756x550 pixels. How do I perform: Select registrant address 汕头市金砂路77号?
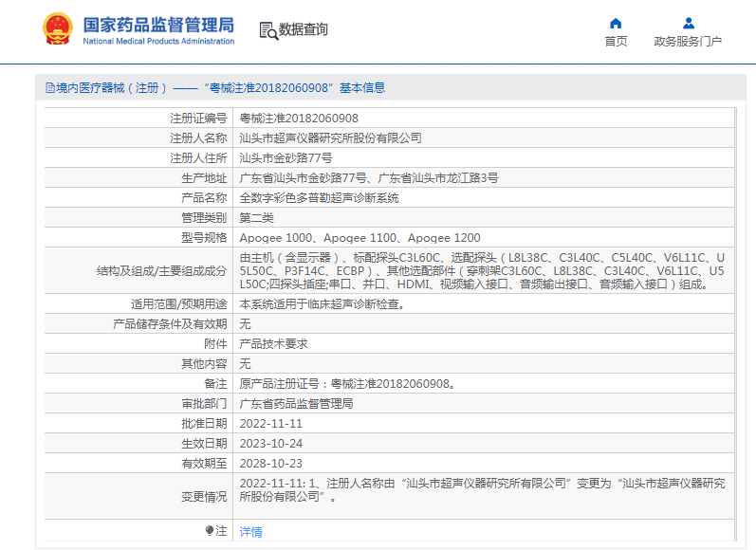pyautogui.click(x=286, y=158)
